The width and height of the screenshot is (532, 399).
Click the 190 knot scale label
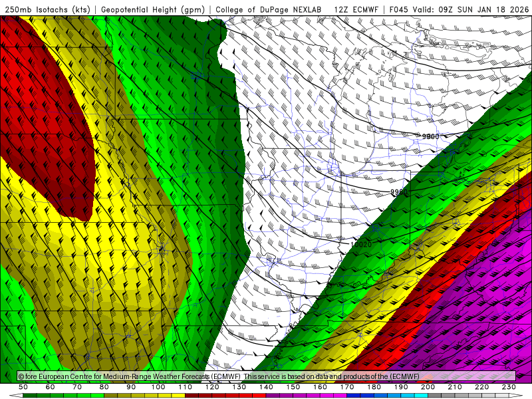coord(401,387)
